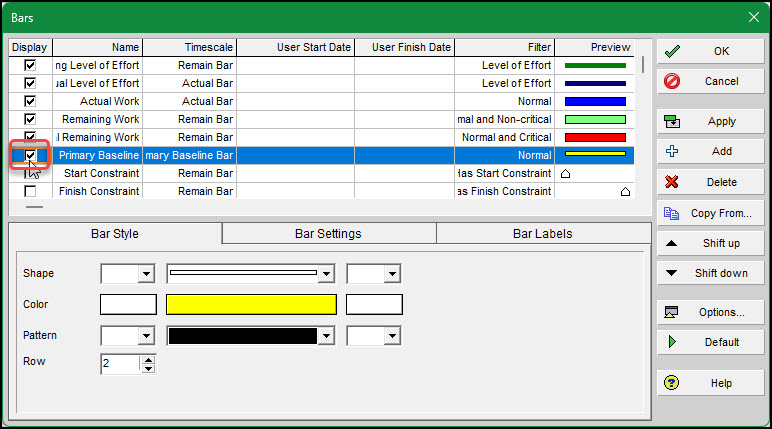Close the Bars dialog
The width and height of the screenshot is (772, 429).
754,18
